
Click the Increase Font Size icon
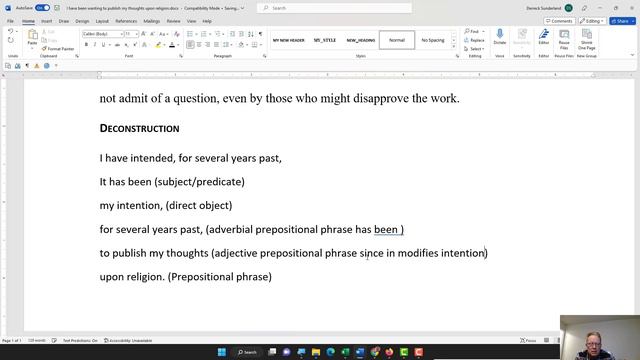coord(143,34)
